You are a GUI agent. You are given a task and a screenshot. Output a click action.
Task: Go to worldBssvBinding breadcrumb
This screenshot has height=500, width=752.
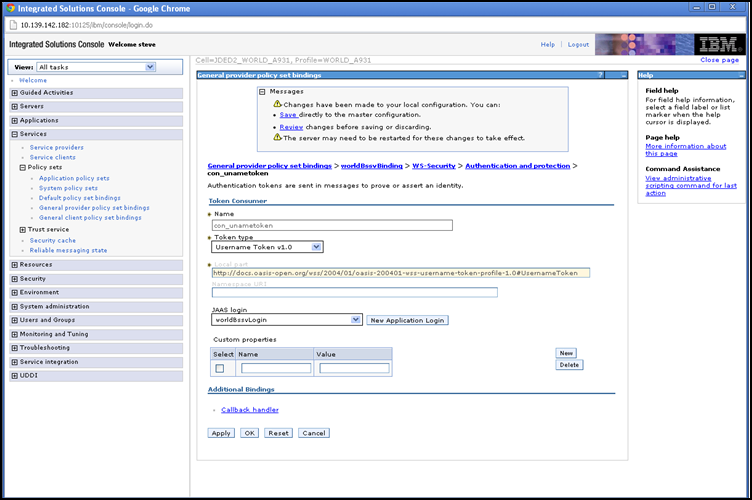[372, 166]
